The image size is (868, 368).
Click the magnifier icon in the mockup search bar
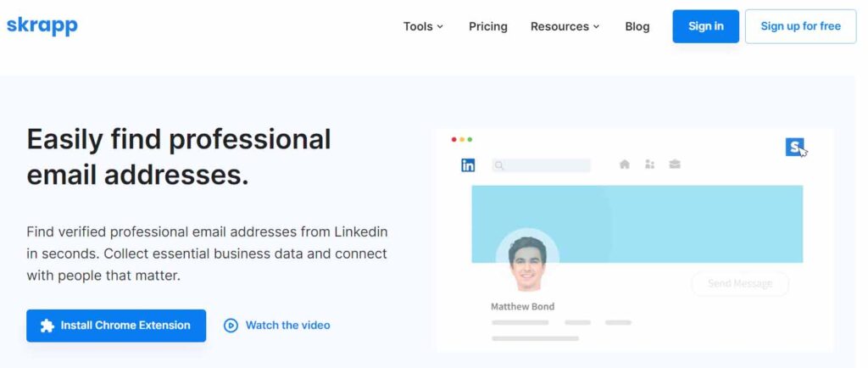(499, 165)
